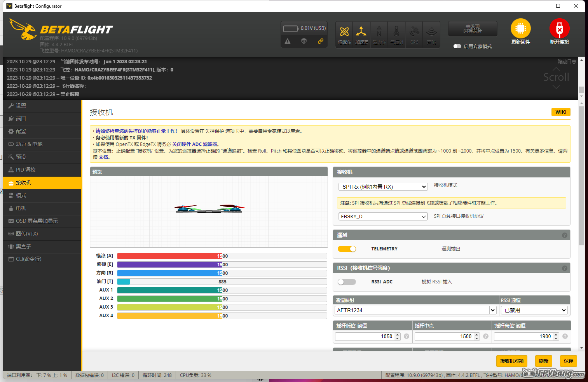Image resolution: width=588 pixels, height=382 pixels.
Task: Click the AUX 4 channel bar
Action: tap(222, 316)
